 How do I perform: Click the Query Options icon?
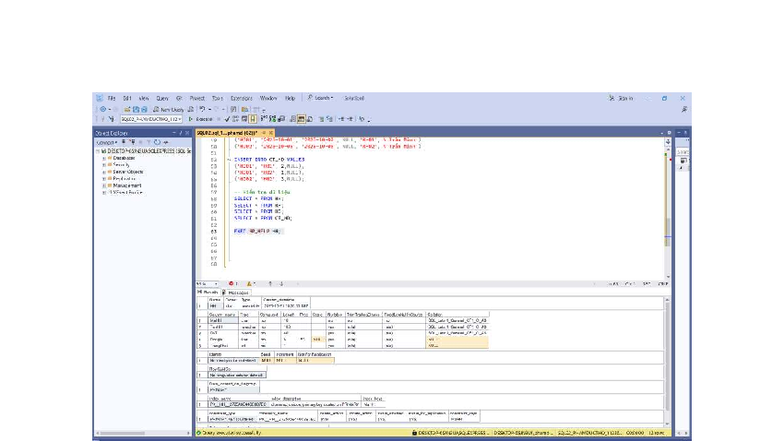[244, 119]
